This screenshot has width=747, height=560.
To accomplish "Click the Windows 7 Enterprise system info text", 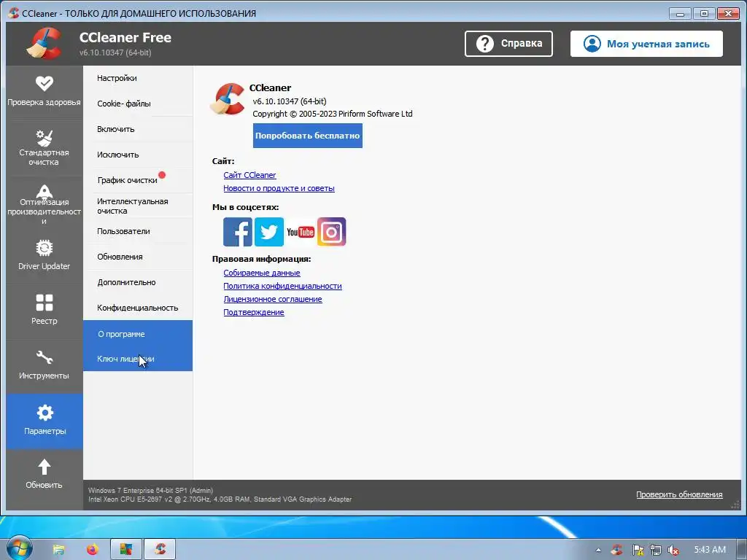I will pos(150,491).
